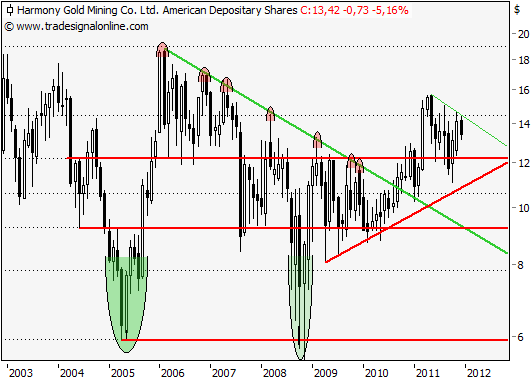Image resolution: width=531 pixels, height=380 pixels.
Task: Click the 14 price axis label
Action: pos(524,124)
